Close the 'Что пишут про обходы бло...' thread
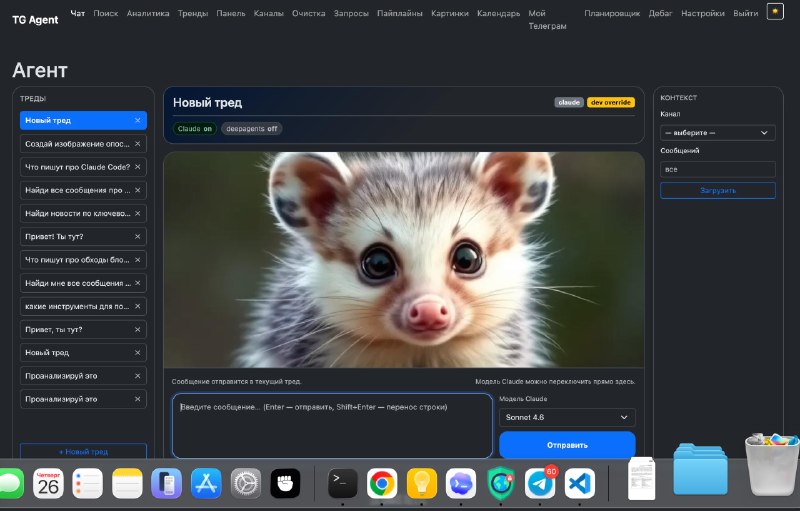 137,260
